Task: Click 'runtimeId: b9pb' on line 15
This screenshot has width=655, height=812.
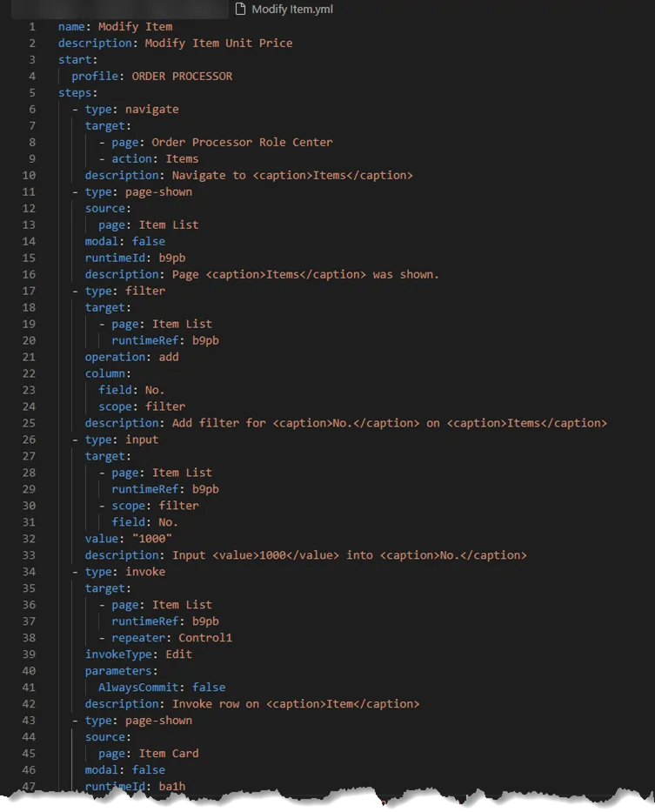Action: (x=135, y=258)
